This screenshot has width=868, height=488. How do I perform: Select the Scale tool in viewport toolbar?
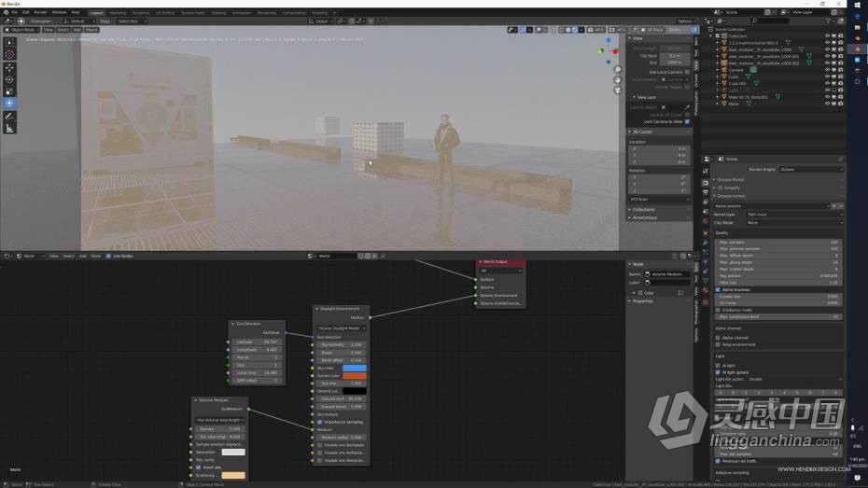[x=9, y=91]
